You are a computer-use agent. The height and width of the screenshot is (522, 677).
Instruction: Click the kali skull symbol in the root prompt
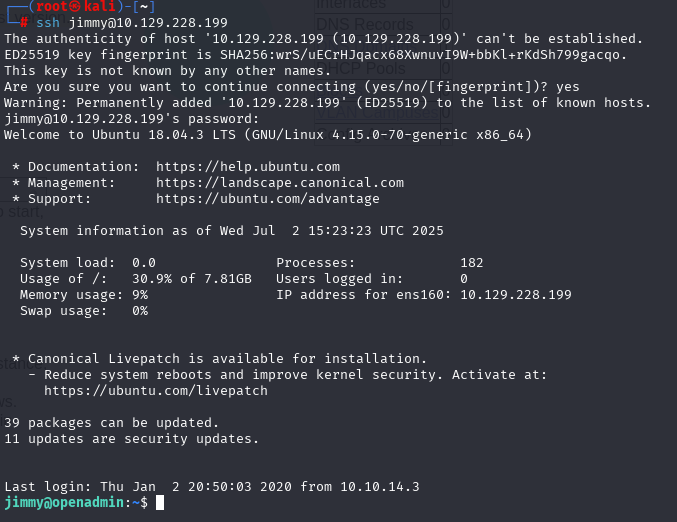coord(76,6)
